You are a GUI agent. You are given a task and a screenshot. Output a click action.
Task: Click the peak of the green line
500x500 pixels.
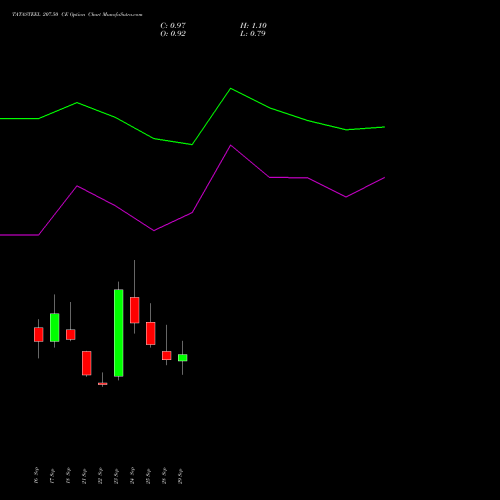pos(231,88)
